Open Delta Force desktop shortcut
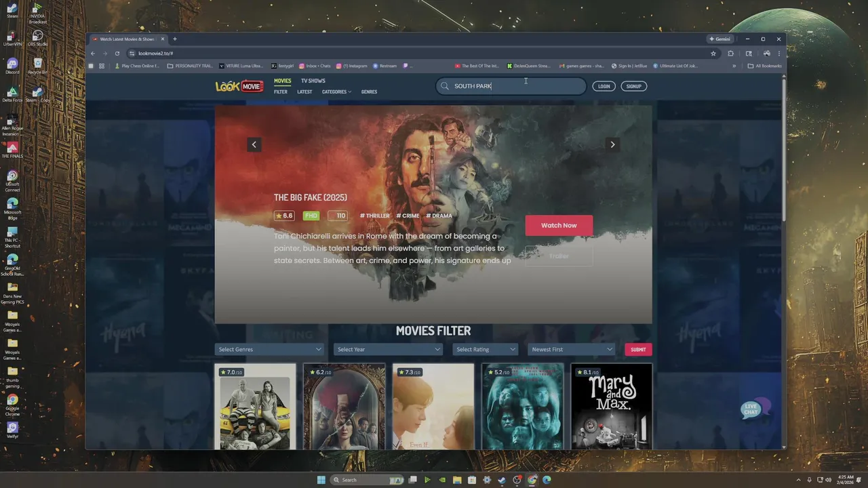Viewport: 868px width, 488px height. click(12, 94)
